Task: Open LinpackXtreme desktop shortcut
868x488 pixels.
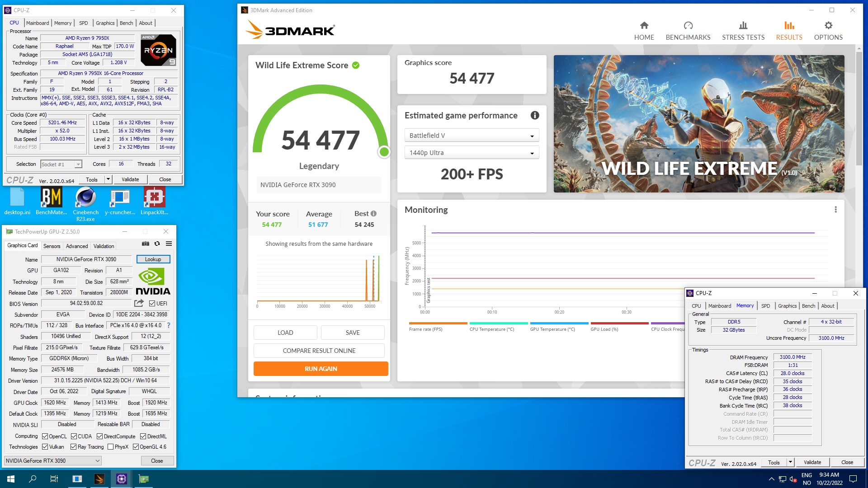Action: point(154,202)
